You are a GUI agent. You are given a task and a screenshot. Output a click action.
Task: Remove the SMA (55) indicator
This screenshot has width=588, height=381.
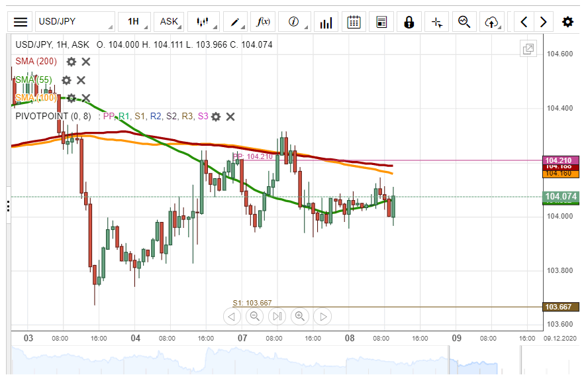coord(81,80)
